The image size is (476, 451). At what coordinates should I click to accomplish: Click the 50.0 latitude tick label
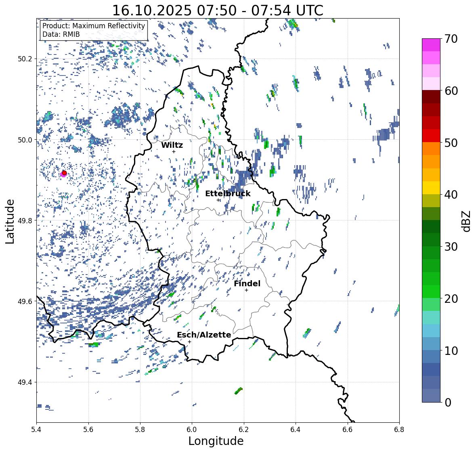point(25,140)
